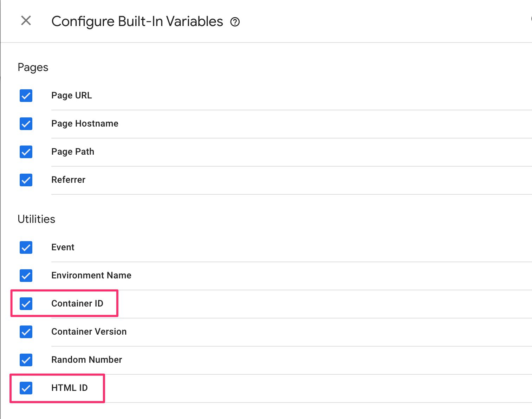Disable the Container ID checkbox
The image size is (532, 419).
click(x=26, y=304)
